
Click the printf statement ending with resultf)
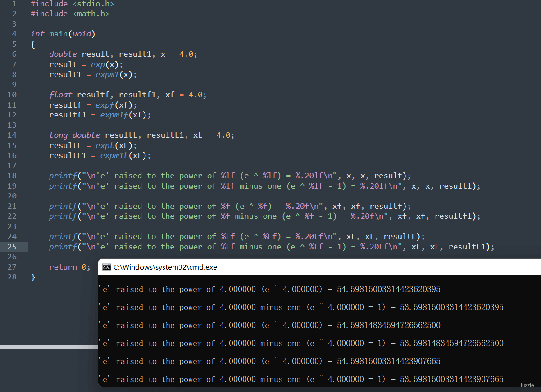click(x=230, y=206)
